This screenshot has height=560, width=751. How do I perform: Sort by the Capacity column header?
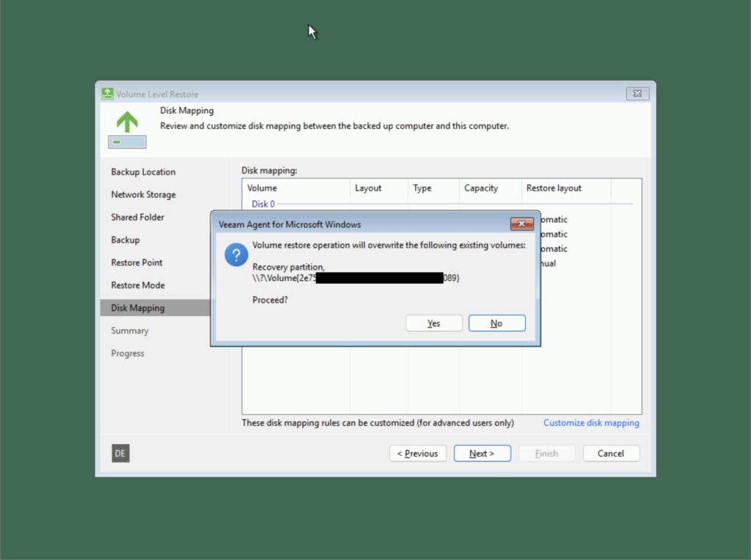pyautogui.click(x=481, y=188)
